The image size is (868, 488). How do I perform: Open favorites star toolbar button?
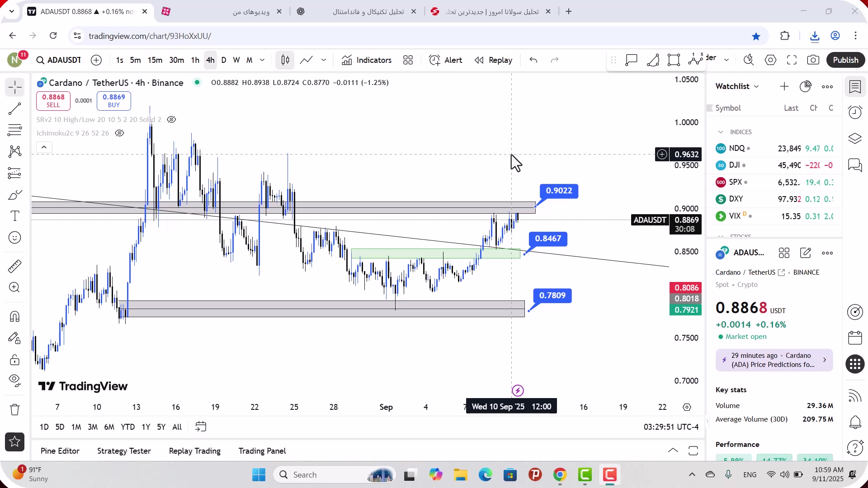coord(14,442)
